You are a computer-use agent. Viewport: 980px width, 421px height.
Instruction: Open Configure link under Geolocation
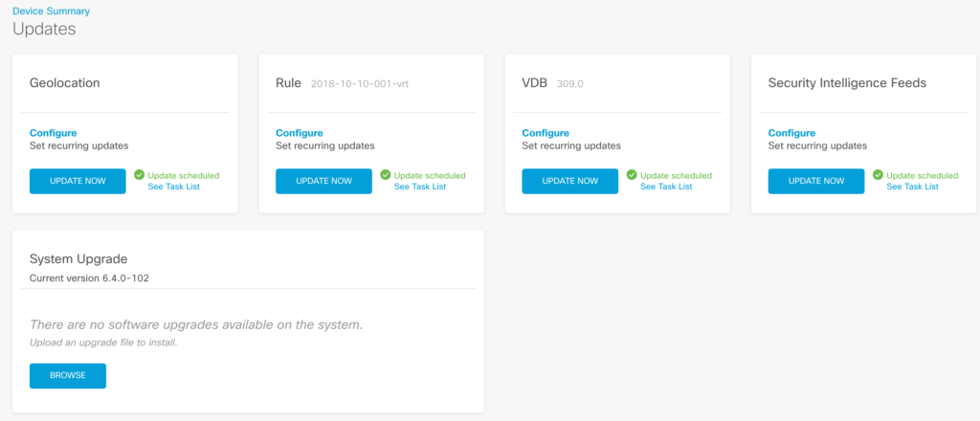click(x=53, y=133)
